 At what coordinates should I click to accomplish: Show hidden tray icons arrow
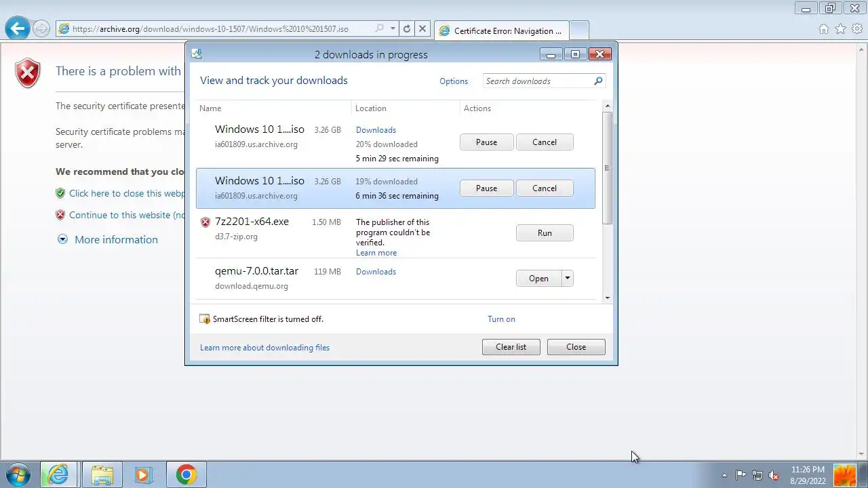(724, 475)
